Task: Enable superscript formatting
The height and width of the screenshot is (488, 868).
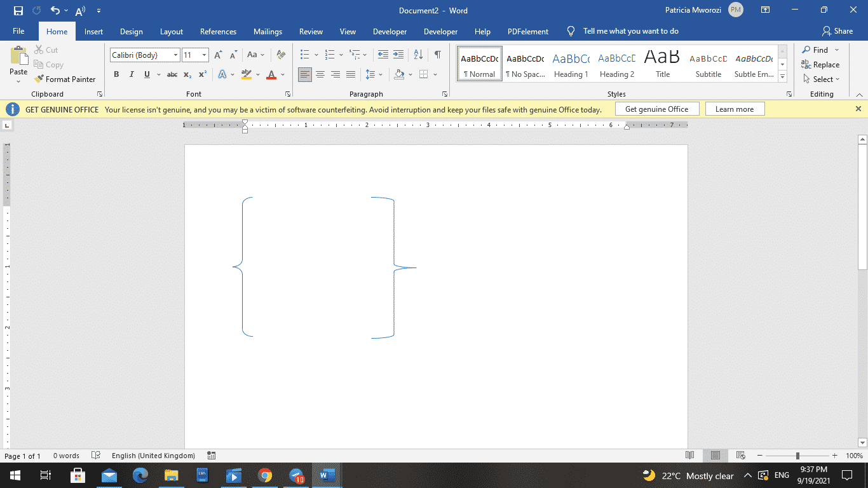Action: (x=202, y=74)
